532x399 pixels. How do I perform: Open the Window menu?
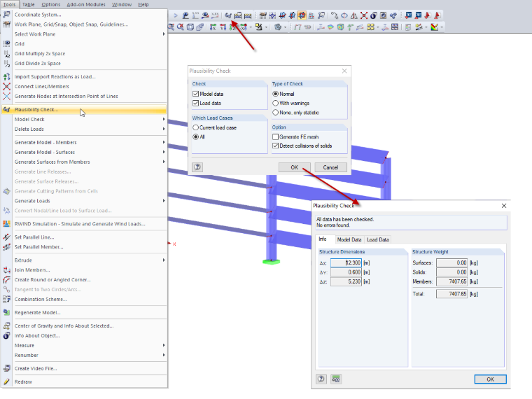click(x=122, y=4)
